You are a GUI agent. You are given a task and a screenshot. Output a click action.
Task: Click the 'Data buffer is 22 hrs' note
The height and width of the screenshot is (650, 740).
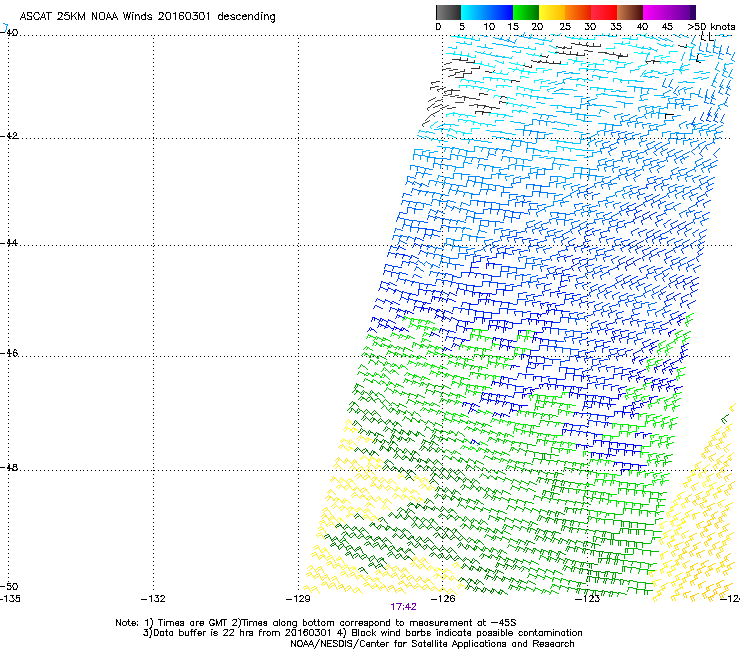coord(362,633)
